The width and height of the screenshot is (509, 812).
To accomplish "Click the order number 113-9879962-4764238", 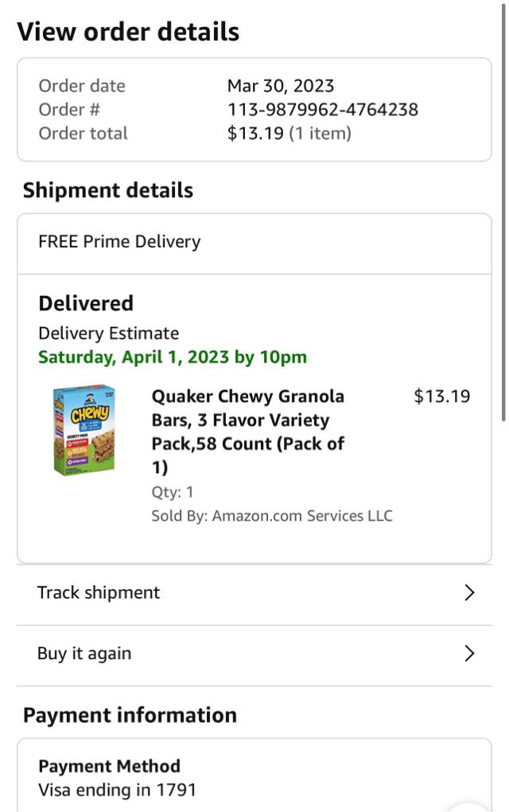I will 322,110.
